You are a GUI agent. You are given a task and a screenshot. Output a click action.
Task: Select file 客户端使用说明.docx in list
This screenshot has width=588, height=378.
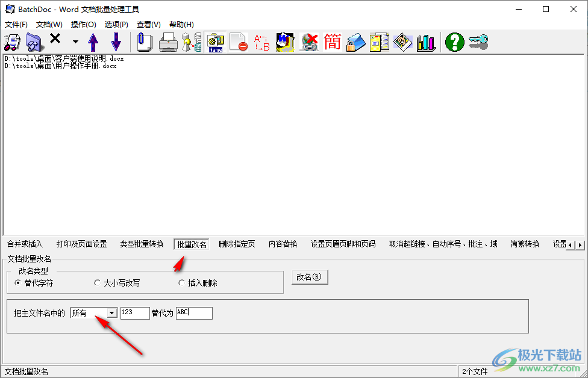(x=64, y=59)
